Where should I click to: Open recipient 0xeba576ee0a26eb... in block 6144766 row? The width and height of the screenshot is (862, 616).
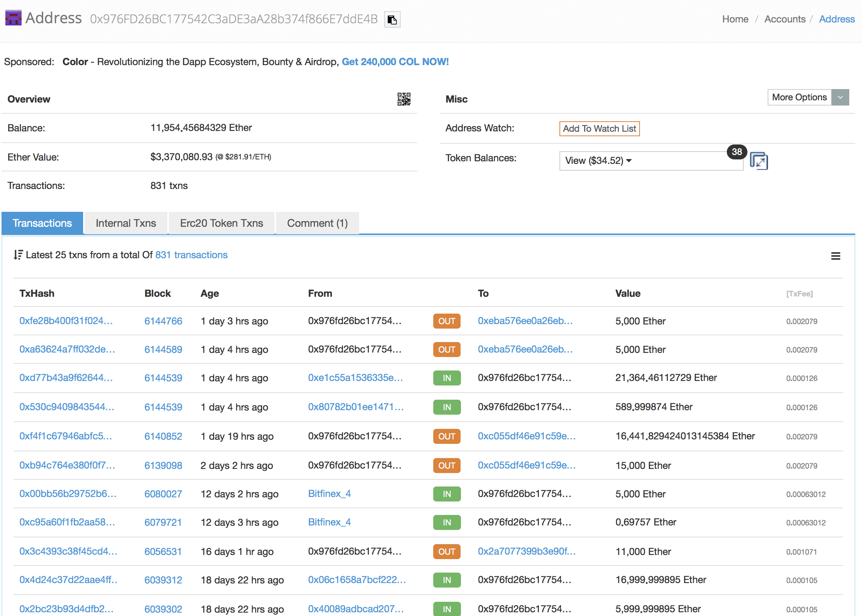click(x=525, y=321)
